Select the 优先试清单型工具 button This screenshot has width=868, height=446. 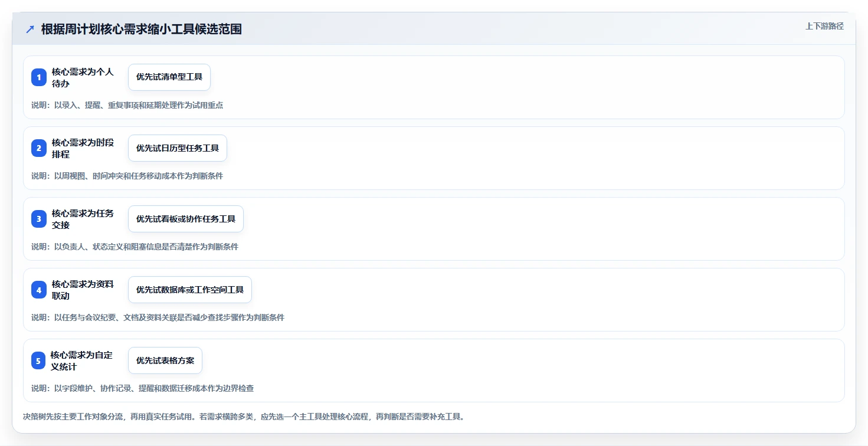169,77
